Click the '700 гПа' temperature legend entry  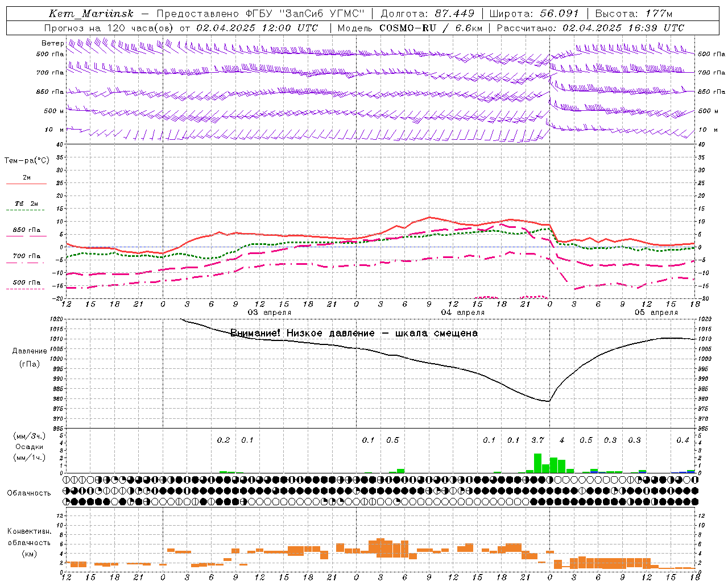point(27,256)
